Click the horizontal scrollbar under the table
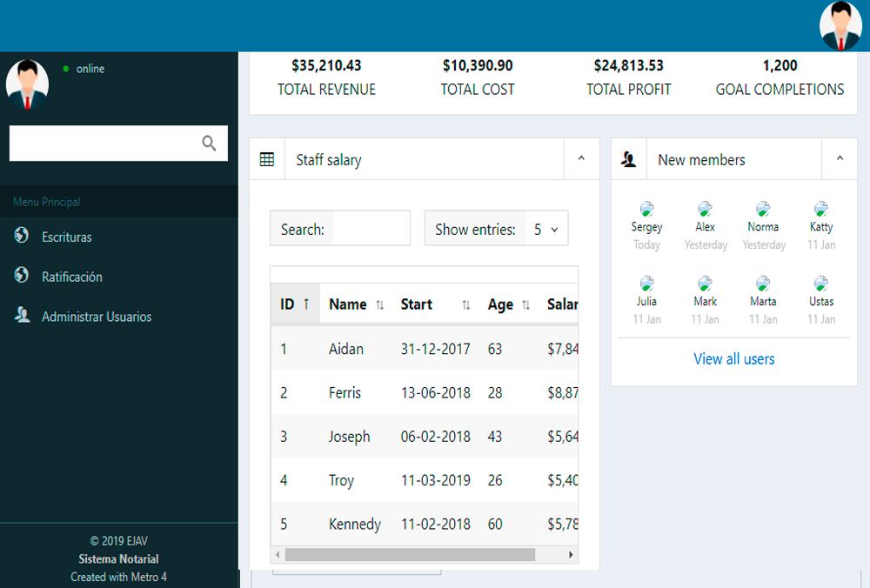Viewport: 870px width, 588px height. 409,555
